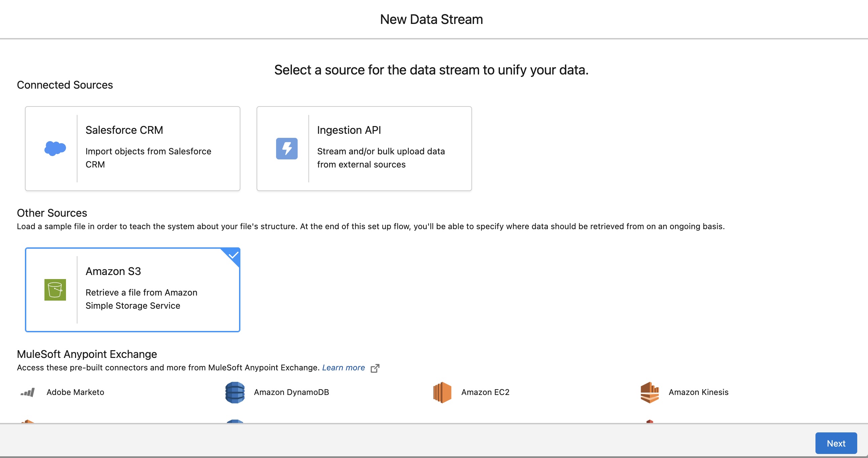Screen dimensions: 868x458
Task: Click the Adobe Marketo connector label
Action: click(x=75, y=392)
